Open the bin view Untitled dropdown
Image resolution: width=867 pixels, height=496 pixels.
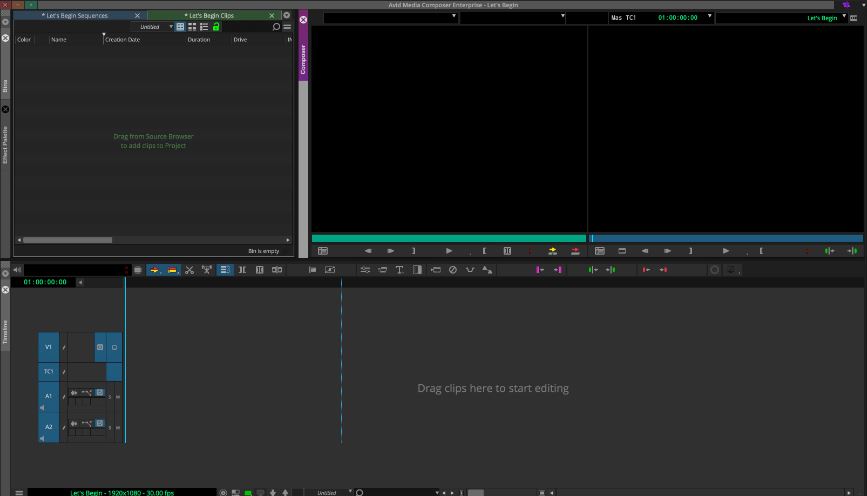click(x=153, y=27)
